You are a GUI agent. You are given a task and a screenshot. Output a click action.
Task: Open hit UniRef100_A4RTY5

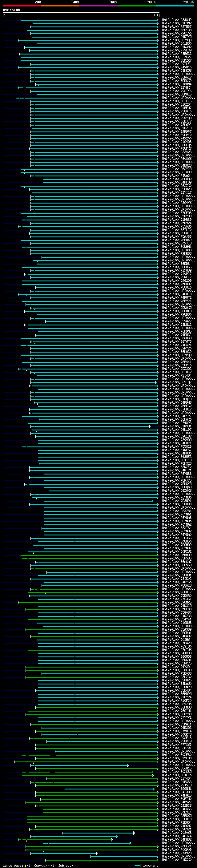click(176, 37)
